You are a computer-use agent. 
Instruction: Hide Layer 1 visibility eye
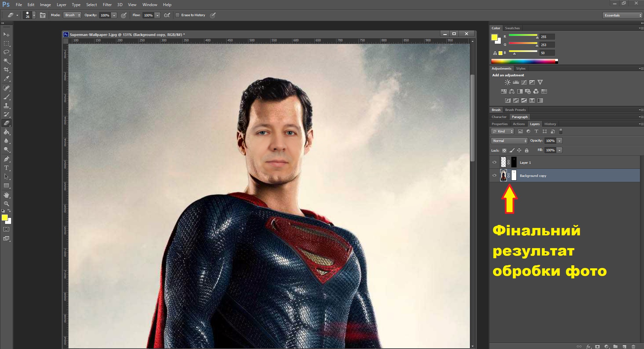[494, 162]
